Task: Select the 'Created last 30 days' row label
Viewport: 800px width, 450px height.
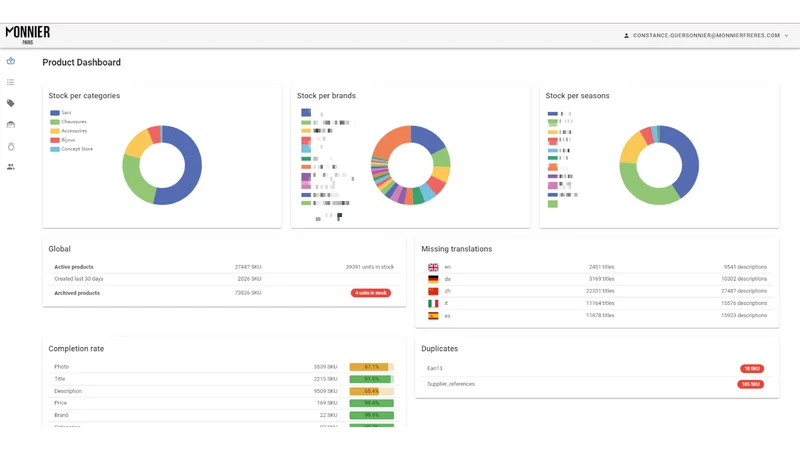Action: click(x=79, y=279)
